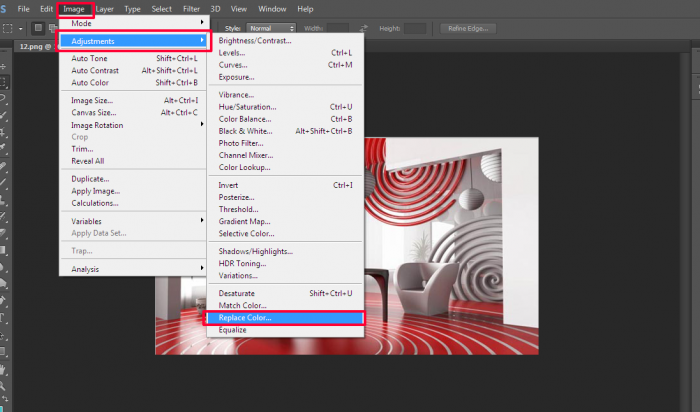Open the Type menu
Viewport: 700px width, 412px height.
[x=132, y=9]
